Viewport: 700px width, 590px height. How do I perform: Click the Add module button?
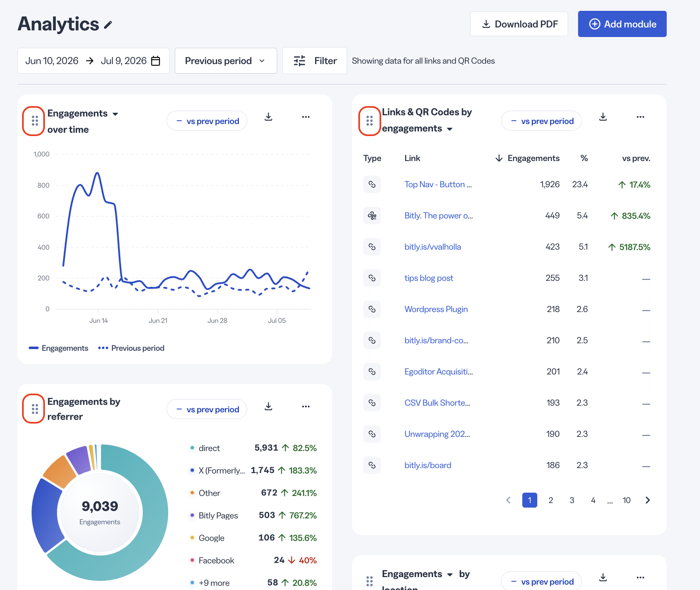[x=622, y=24]
